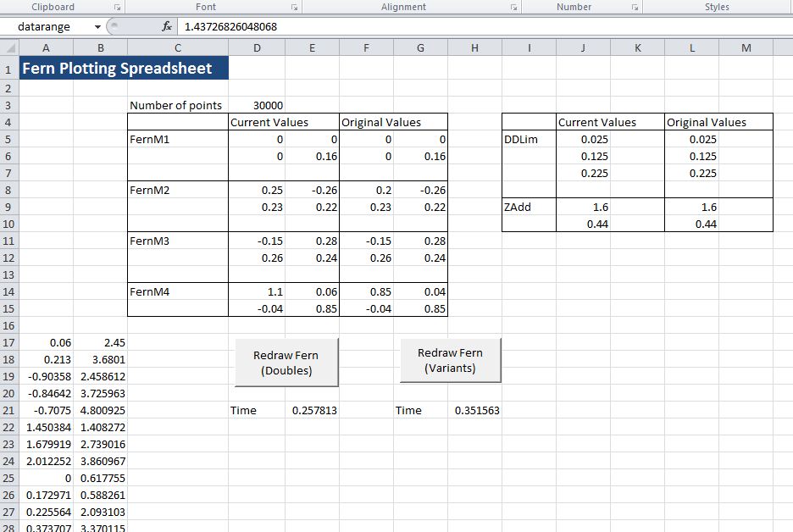This screenshot has width=793, height=532.
Task: Open Font group dialog launcher
Action: coord(294,7)
